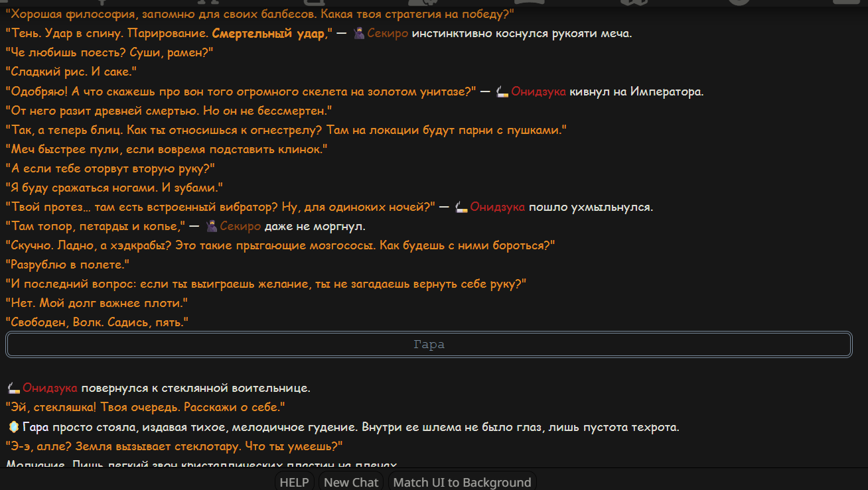The height and width of the screenshot is (490, 868).
Task: Click crystal icon before Гара просто стояла
Action: [13, 427]
